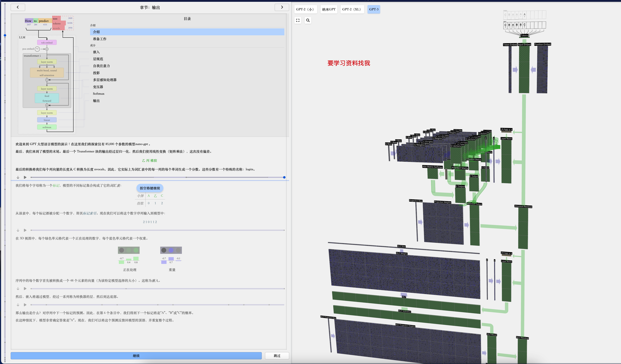This screenshot has width=621, height=364.
Task: Play the 210112 sequence section
Action: pos(25,230)
